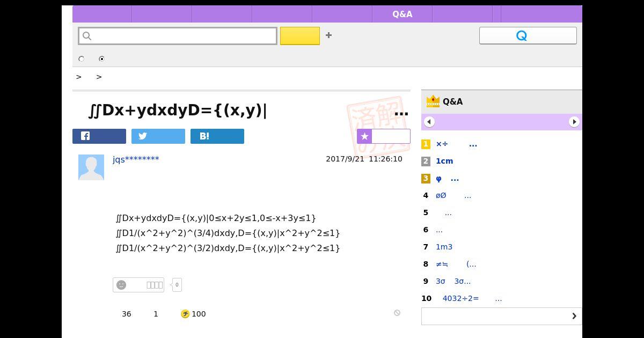Open ranking item 4 'øØ ...'
644x338 pixels.
[453, 196]
